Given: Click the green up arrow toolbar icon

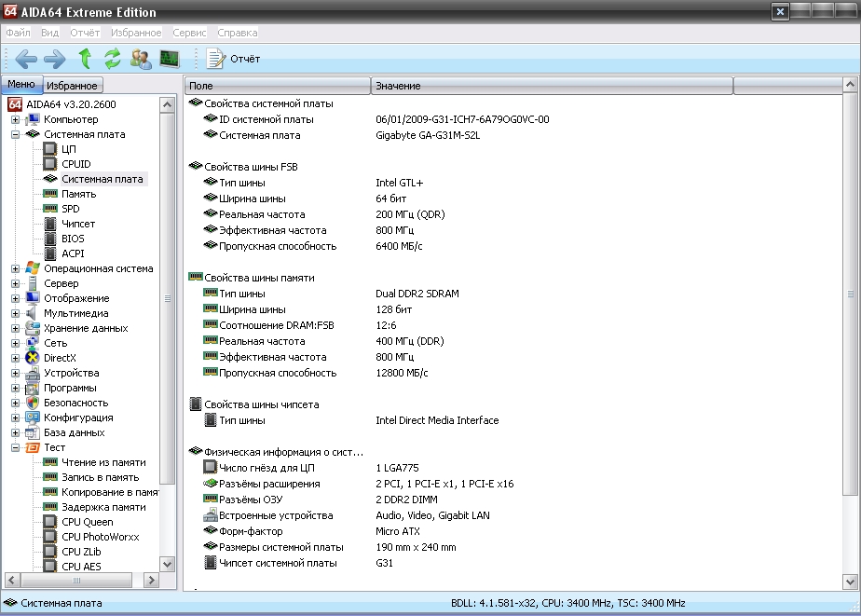Looking at the screenshot, I should point(85,58).
